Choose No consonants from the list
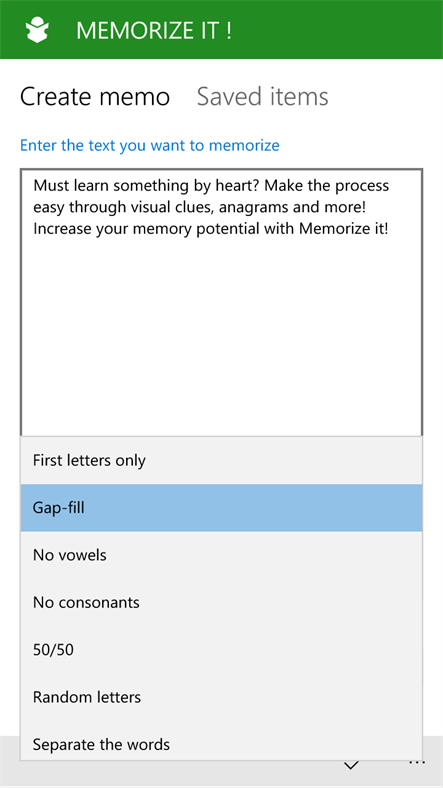 (221, 602)
